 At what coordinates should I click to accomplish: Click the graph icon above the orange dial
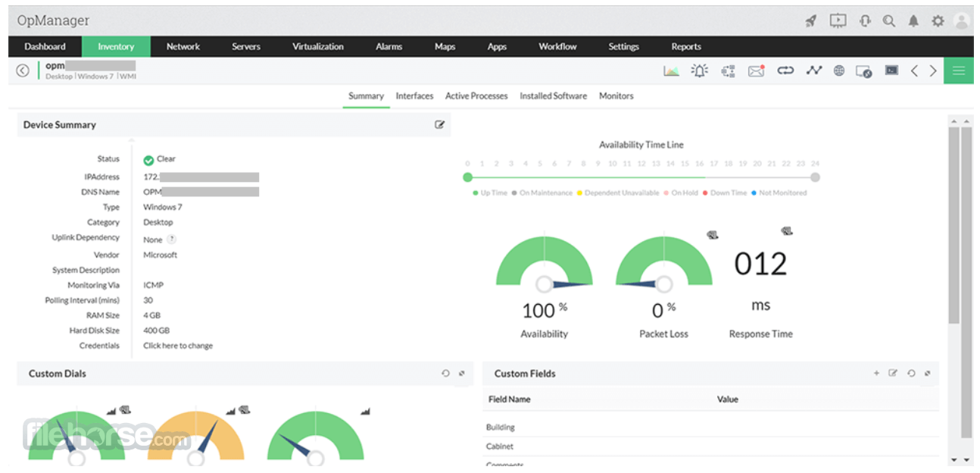click(231, 412)
